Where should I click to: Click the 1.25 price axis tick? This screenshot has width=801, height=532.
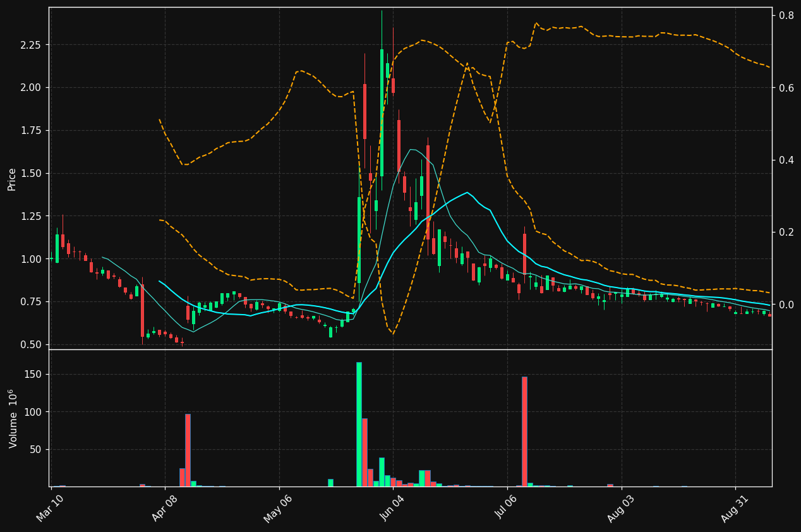coord(30,216)
